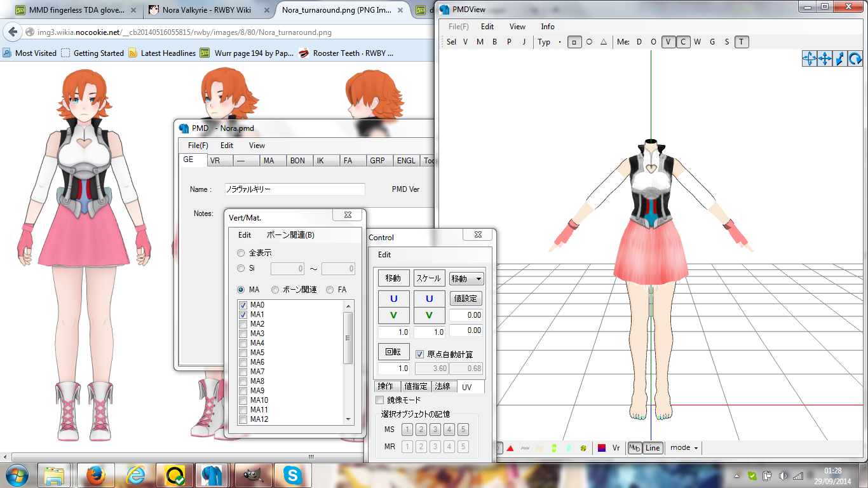Image resolution: width=868 pixels, height=488 pixels.
Task: Toggle the MMD display mode icon
Action: point(634,448)
